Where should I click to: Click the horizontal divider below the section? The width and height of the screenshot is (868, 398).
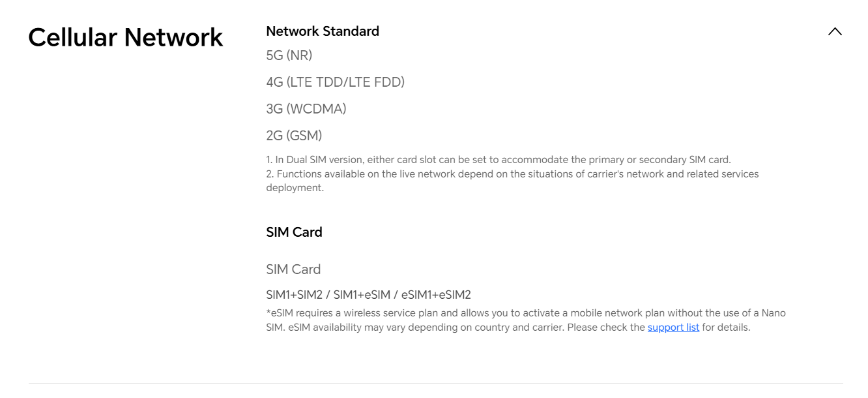[435, 383]
